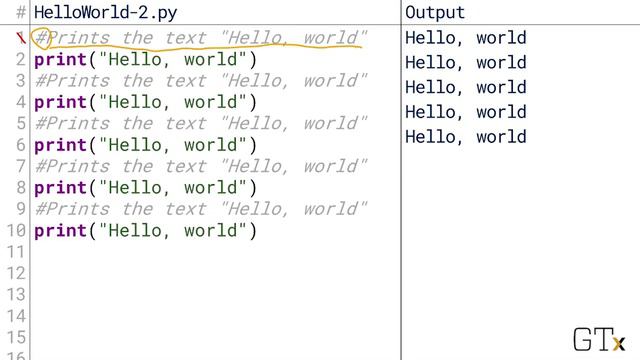Select line number 9 in the gutter
The height and width of the screenshot is (360, 640).
click(20, 209)
